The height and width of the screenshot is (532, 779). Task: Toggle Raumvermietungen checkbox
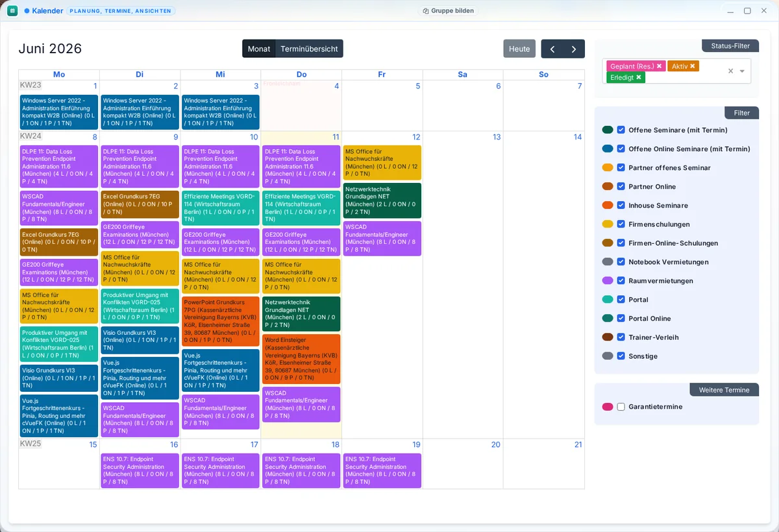[x=621, y=280]
